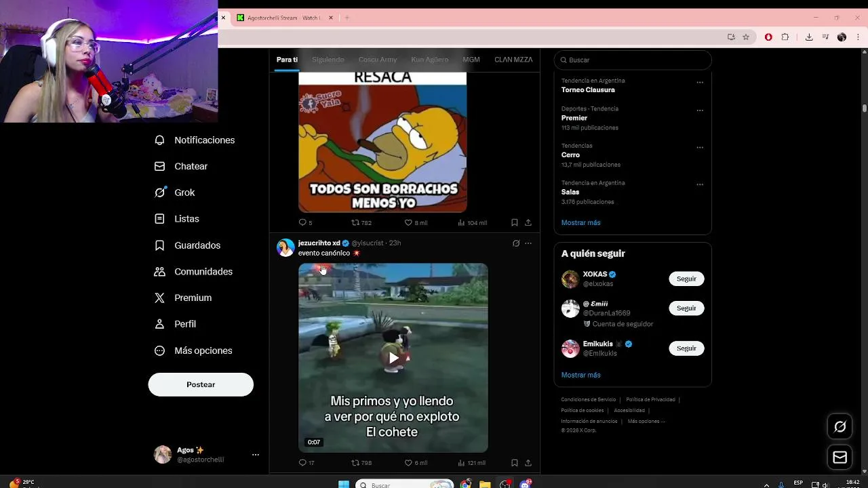
Task: Click the page vertical scrollbar thumb
Action: (x=865, y=108)
